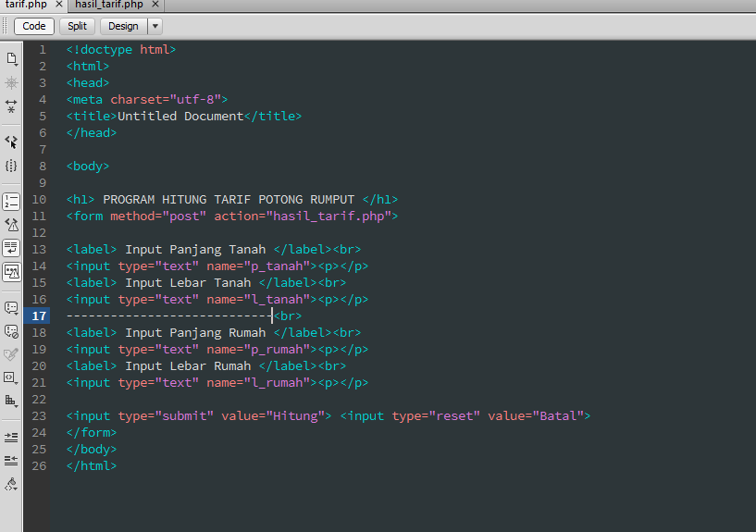Switch to Code view
Image resolution: width=756 pixels, height=532 pixels.
[x=34, y=26]
